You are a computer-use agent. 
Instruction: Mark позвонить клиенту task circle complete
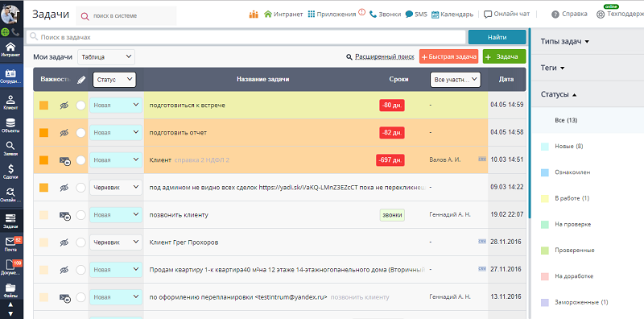pos(81,215)
